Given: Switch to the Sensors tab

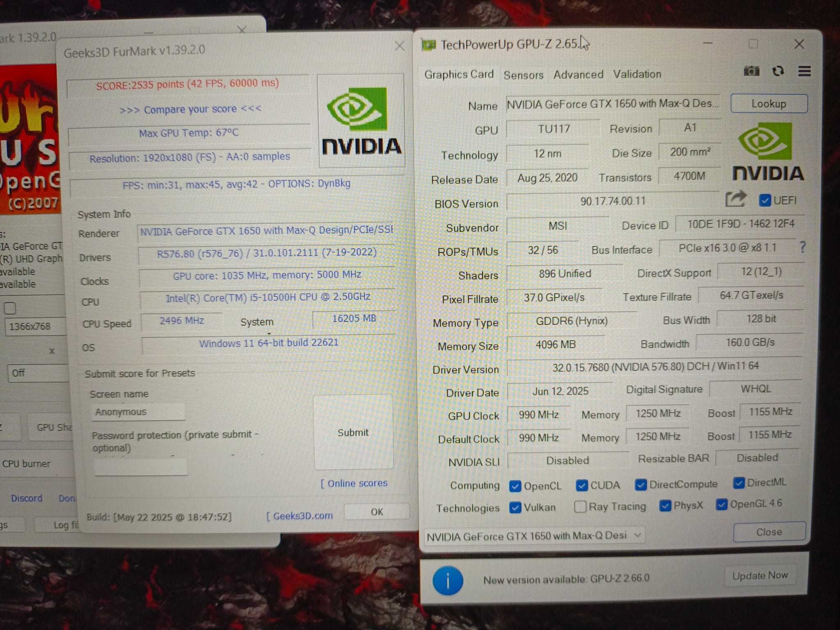Looking at the screenshot, I should pos(523,75).
